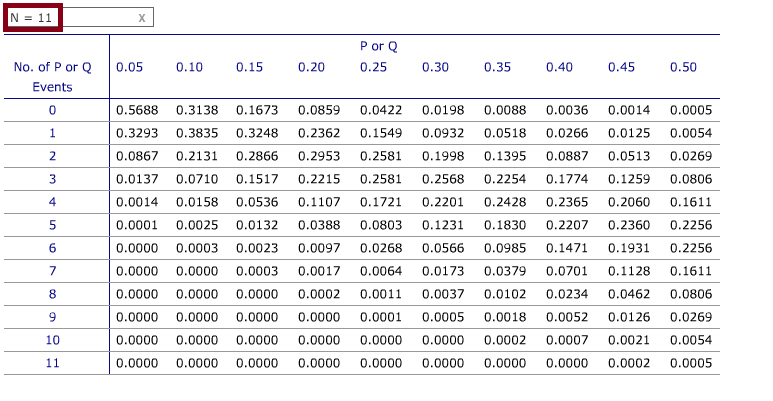Select cell value 0.0887

point(567,156)
